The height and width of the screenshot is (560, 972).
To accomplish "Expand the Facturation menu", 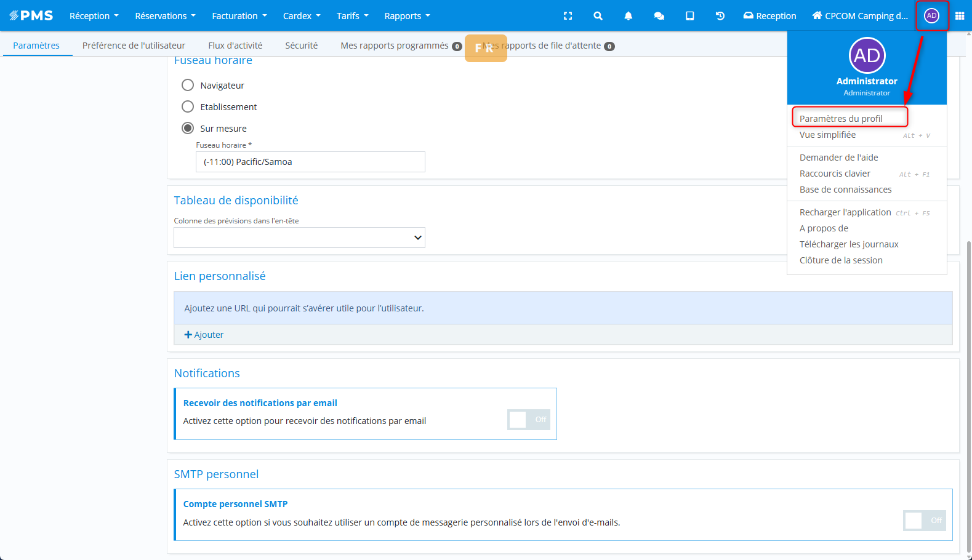I will pos(239,16).
